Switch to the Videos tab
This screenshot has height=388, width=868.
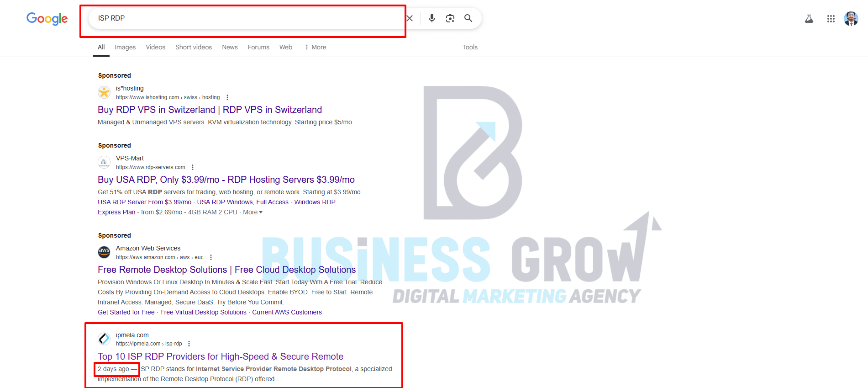[x=156, y=47]
